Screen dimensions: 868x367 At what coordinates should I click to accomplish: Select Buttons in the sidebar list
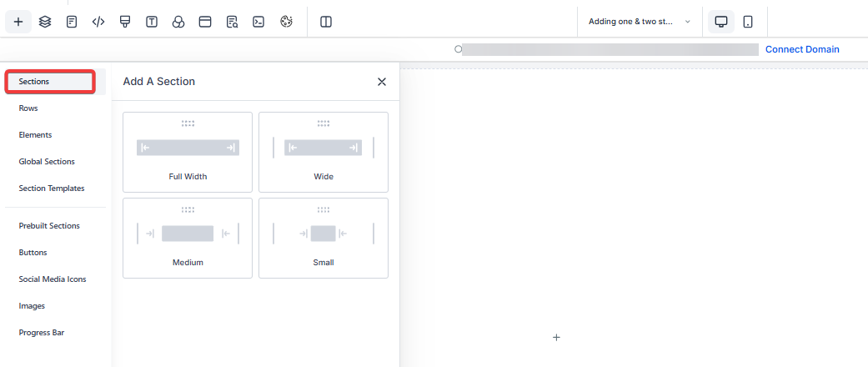[33, 253]
